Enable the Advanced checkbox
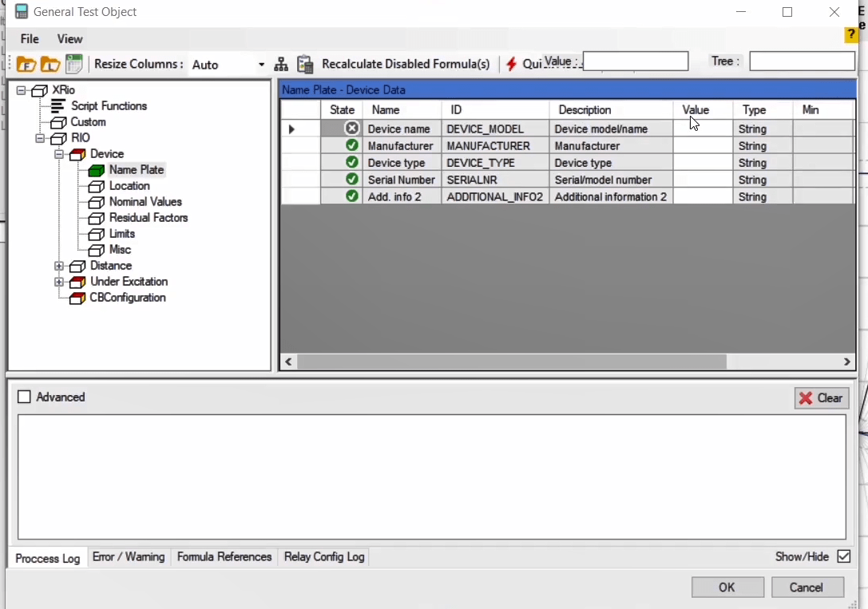 (24, 397)
